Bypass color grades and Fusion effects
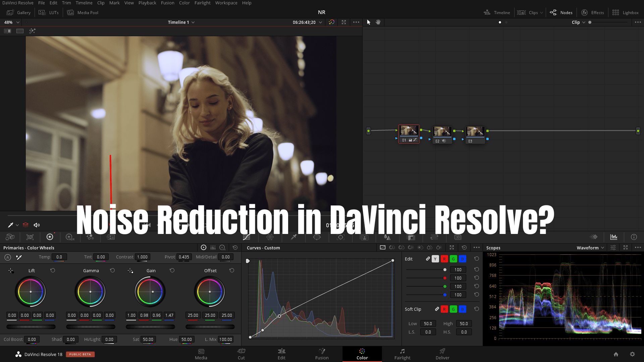Image resolution: width=644 pixels, height=362 pixels. 331,22
